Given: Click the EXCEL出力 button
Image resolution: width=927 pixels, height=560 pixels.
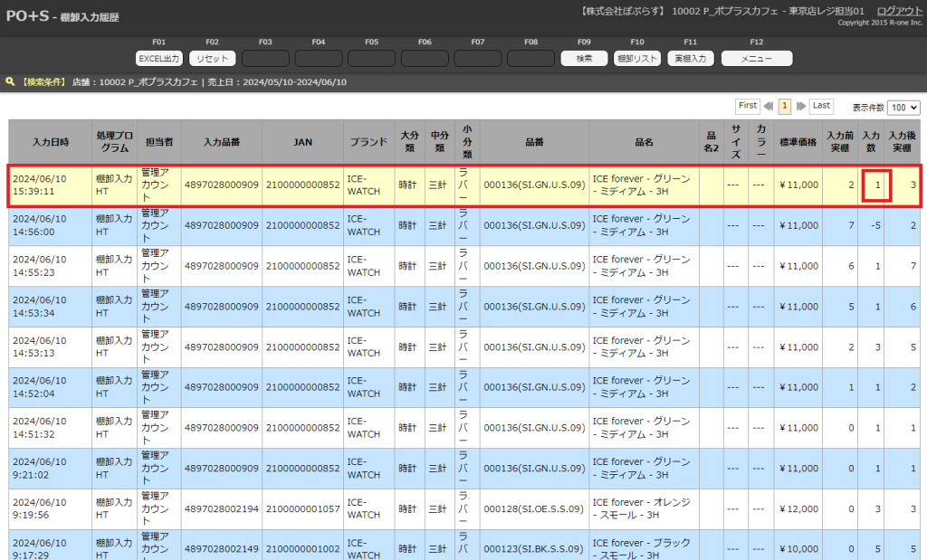Looking at the screenshot, I should (159, 58).
